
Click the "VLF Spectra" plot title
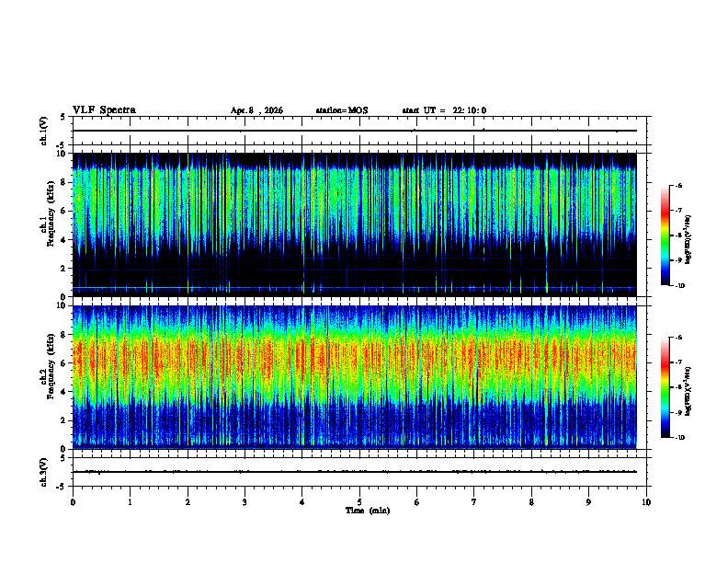click(104, 110)
